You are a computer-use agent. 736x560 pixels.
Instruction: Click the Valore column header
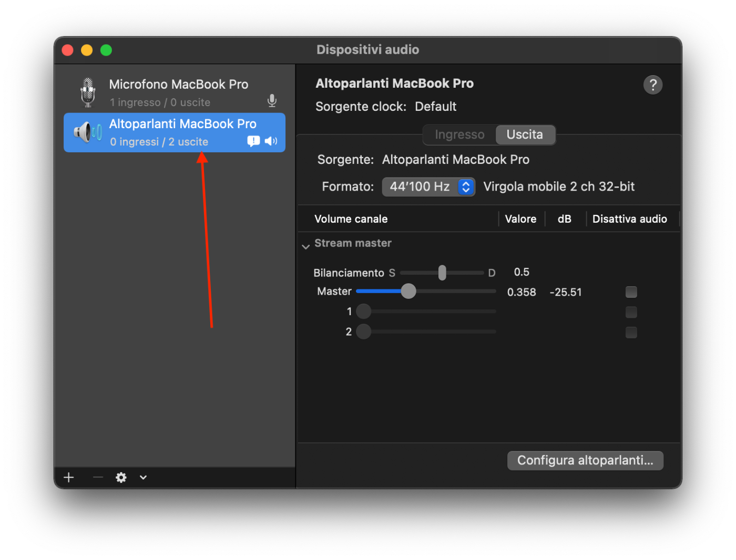[x=520, y=219]
